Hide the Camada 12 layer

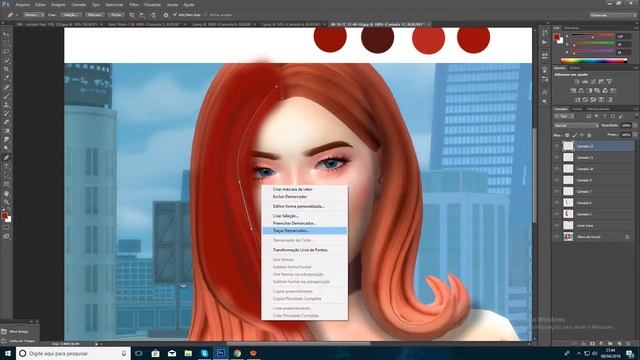coord(557,146)
